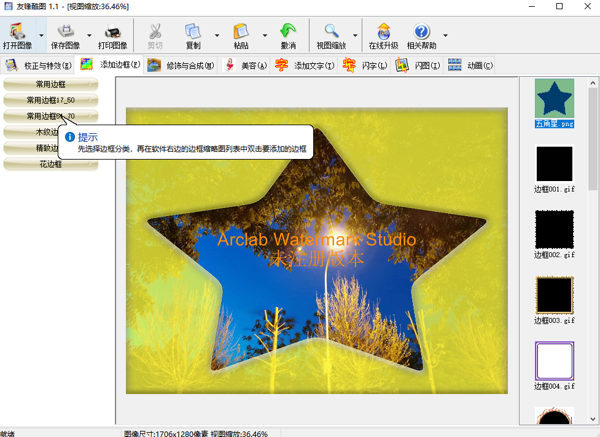Click the 粘贴 (Paste) toolbar icon
600x437 pixels.
point(241,33)
